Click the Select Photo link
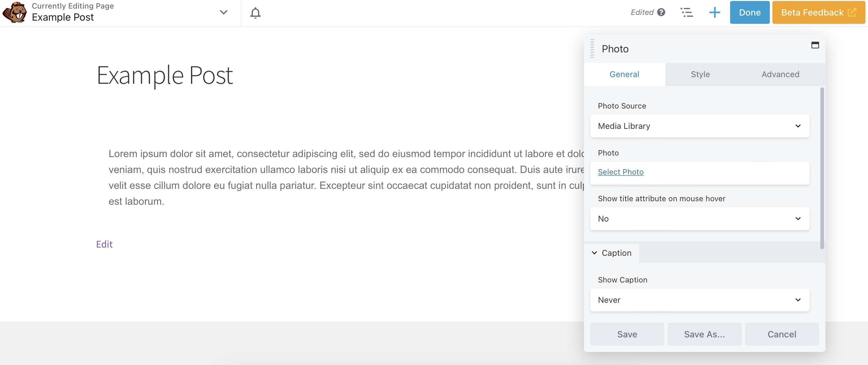 [620, 172]
